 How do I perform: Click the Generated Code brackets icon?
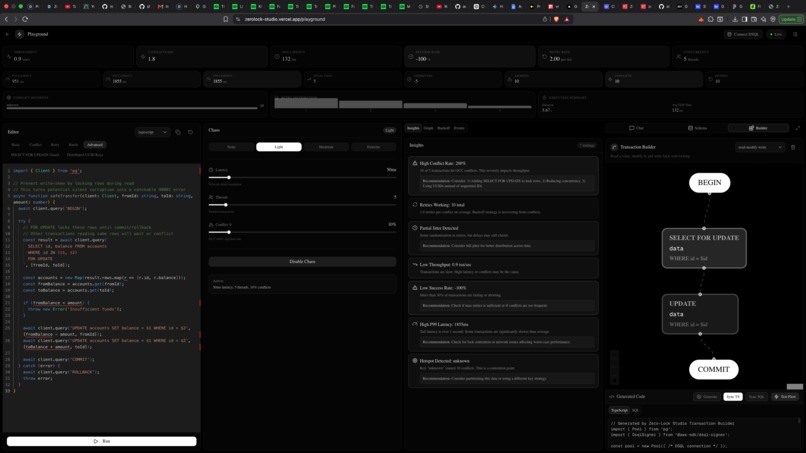[x=612, y=396]
